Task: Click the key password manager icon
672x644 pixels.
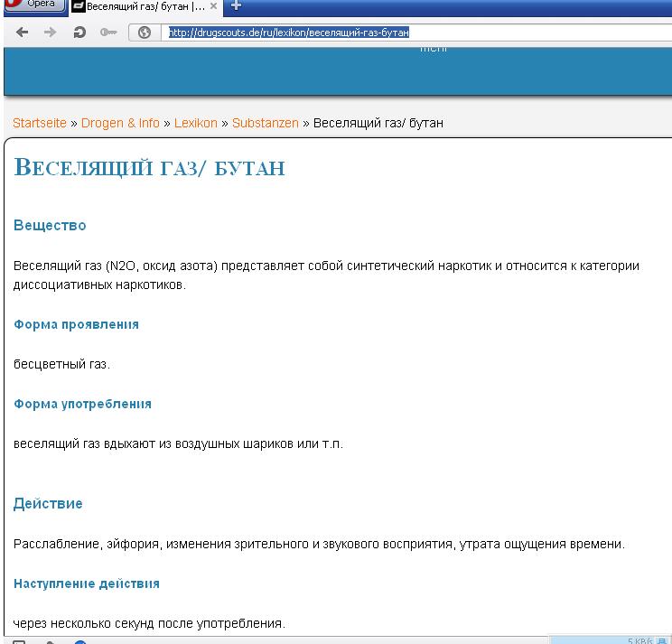Action: pos(108,33)
